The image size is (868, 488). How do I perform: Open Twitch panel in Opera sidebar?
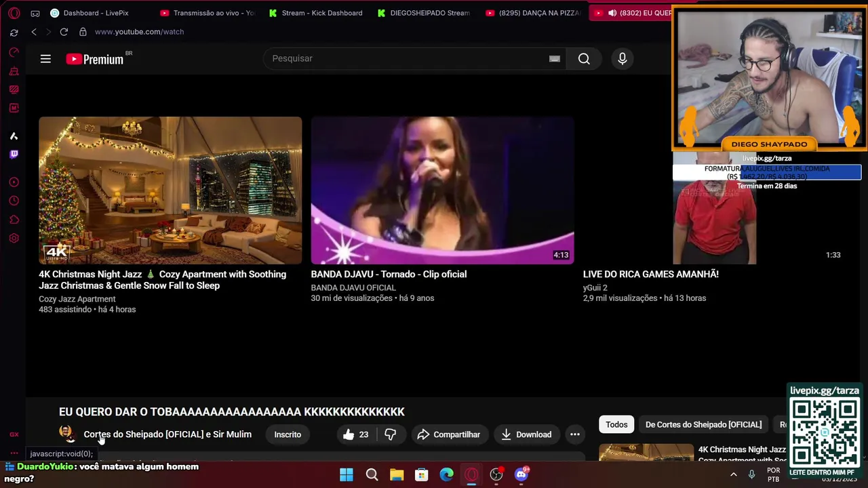pyautogui.click(x=14, y=154)
